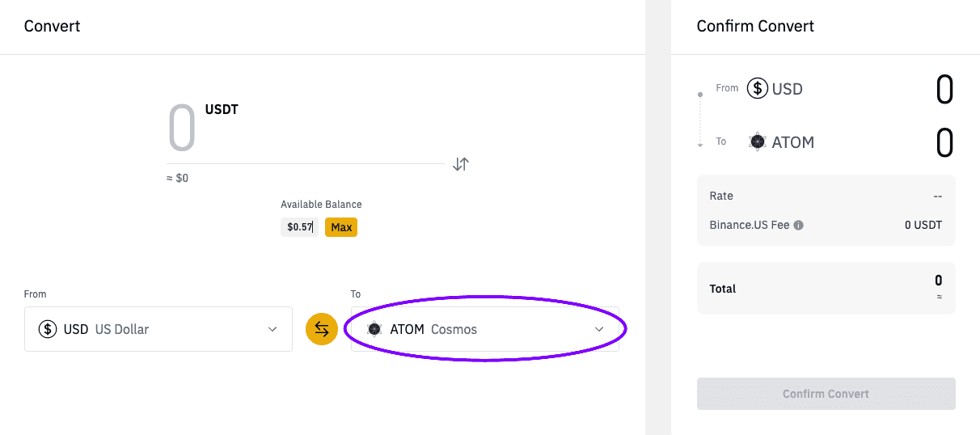Click the USDT unit label above amount
This screenshot has height=435, width=980.
click(x=222, y=109)
